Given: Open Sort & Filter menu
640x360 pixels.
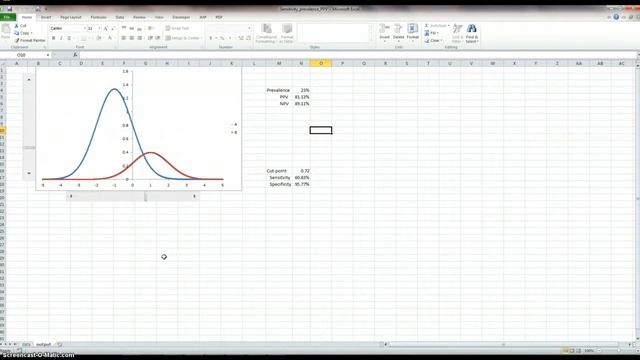Looking at the screenshot, I should point(458,33).
